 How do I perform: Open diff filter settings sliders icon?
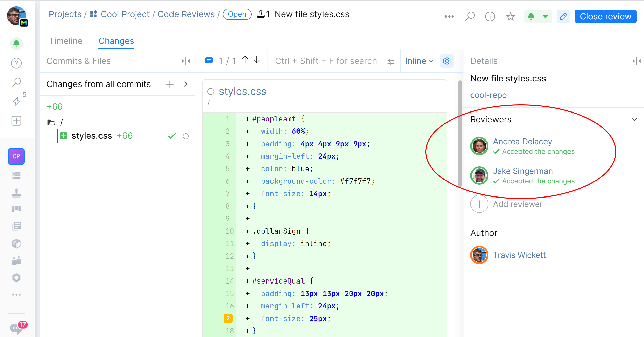(391, 61)
